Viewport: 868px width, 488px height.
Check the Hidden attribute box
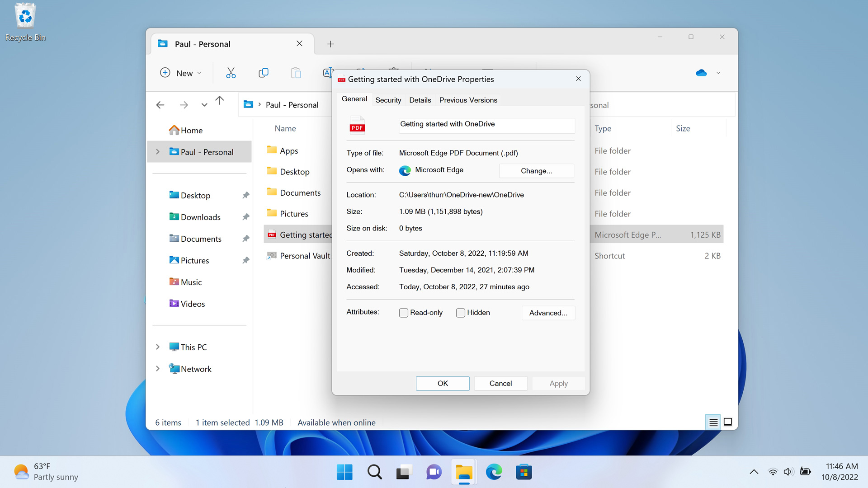461,313
